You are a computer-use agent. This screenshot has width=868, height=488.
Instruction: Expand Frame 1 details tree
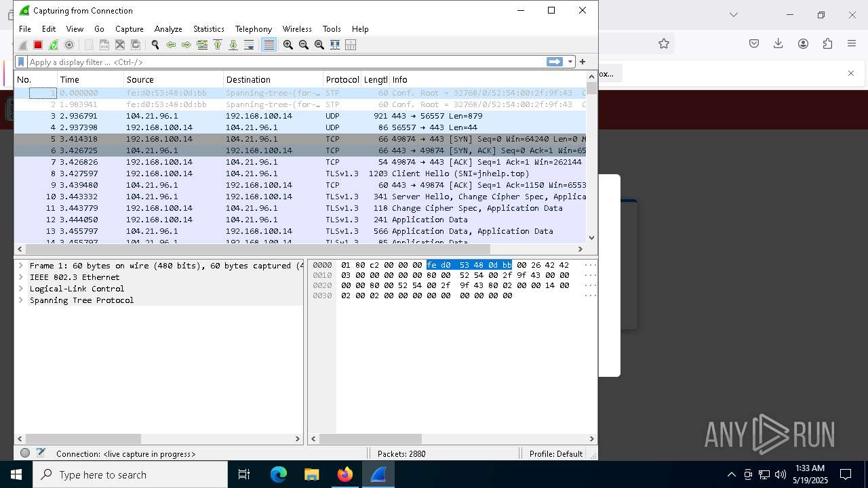(x=21, y=266)
